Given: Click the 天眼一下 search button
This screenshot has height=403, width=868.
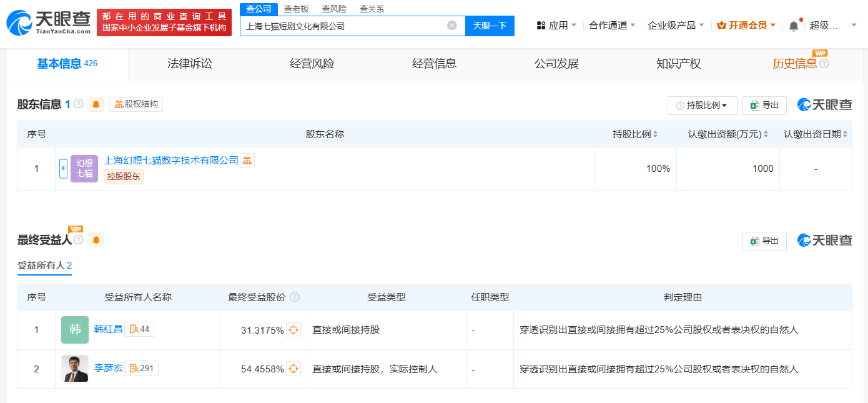Looking at the screenshot, I should (490, 26).
